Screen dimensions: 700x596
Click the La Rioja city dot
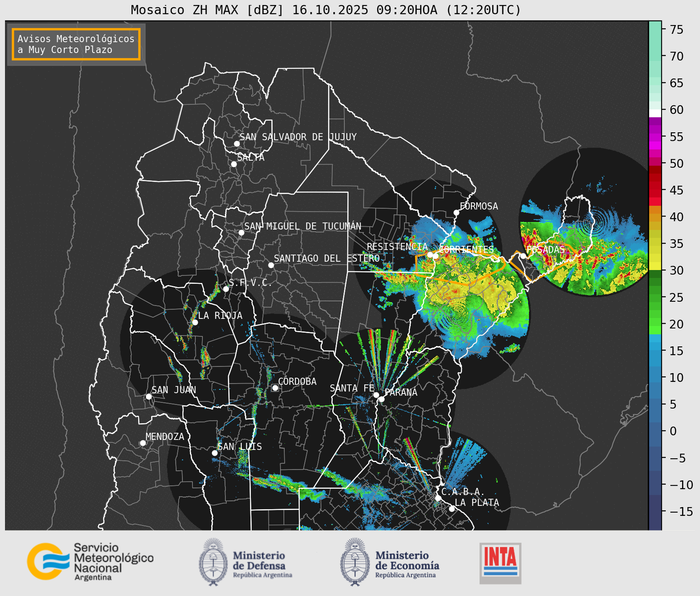click(x=195, y=322)
